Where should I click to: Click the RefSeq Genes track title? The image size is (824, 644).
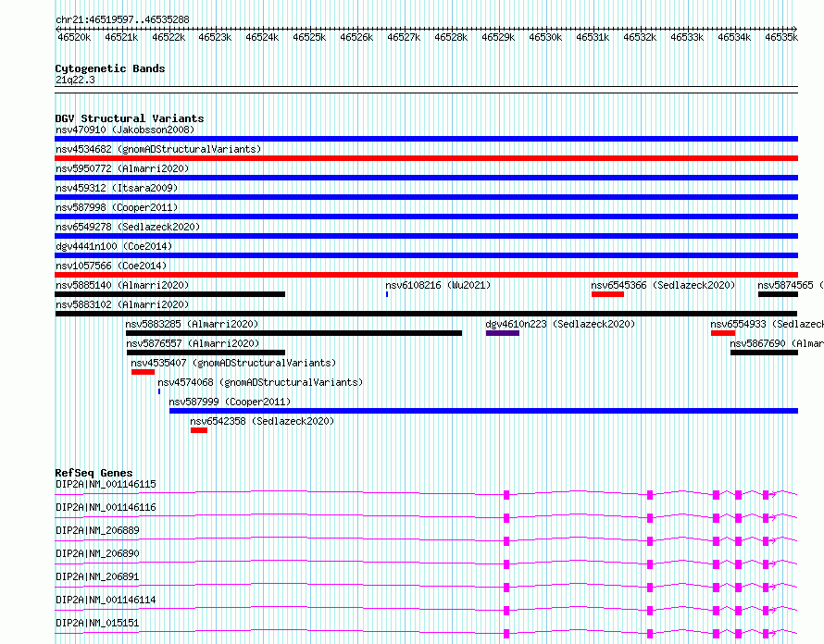click(94, 473)
